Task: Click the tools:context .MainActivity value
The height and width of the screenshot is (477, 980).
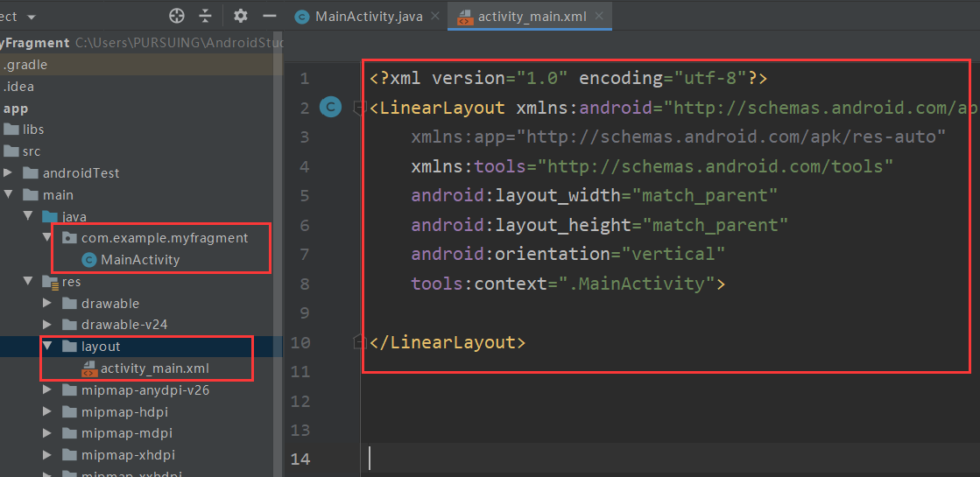Action: click(636, 284)
